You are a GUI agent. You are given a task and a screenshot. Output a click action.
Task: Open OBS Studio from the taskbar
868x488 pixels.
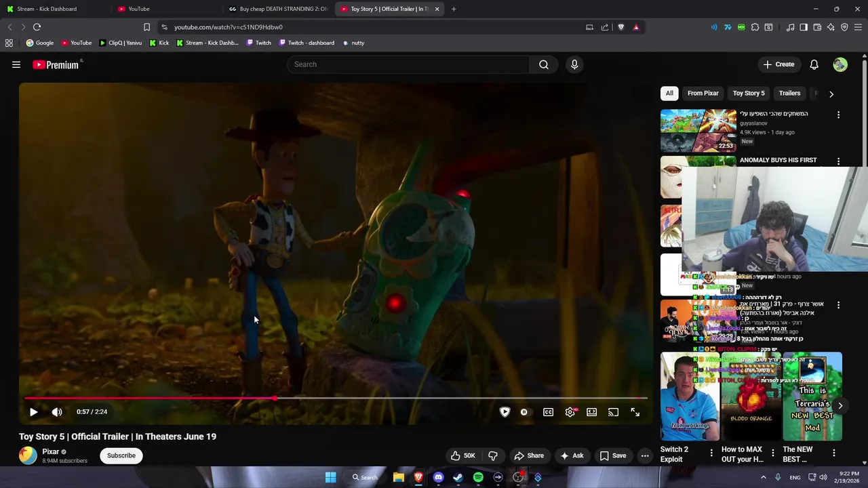[518, 477]
